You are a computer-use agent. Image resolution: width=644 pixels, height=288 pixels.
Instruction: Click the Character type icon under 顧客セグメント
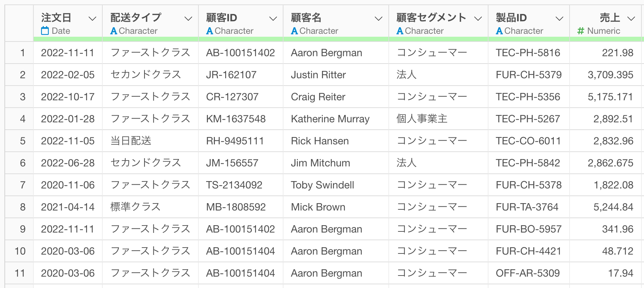coord(400,31)
